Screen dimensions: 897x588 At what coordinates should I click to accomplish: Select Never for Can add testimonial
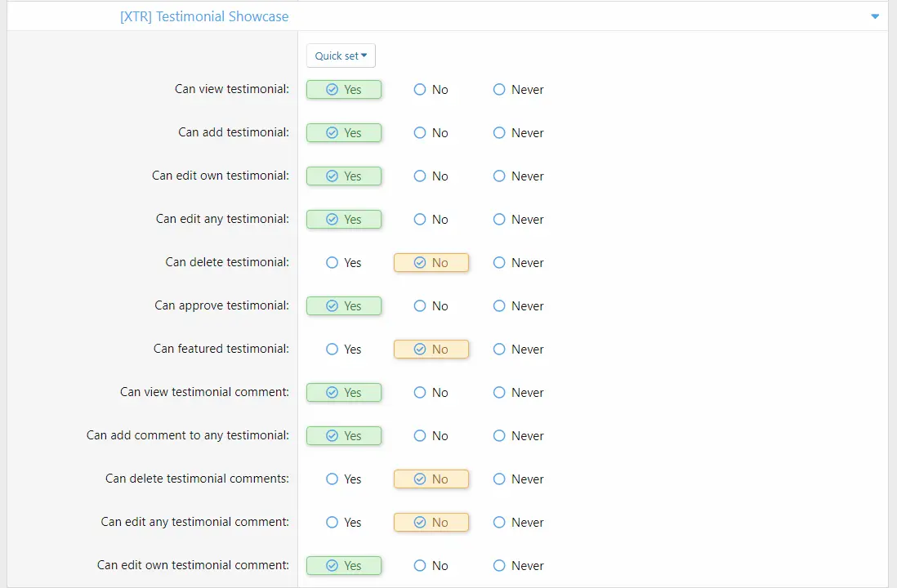point(518,132)
